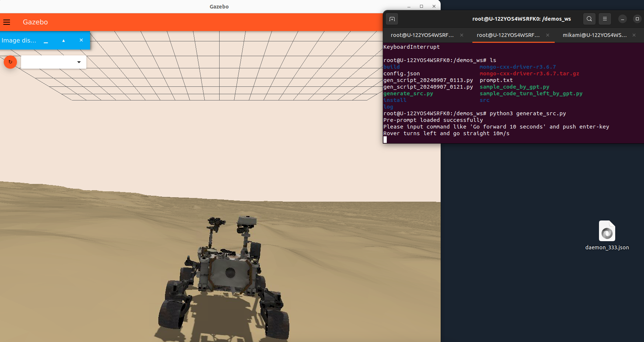Viewport: 644px width, 342px height.
Task: Maximize the Gazebo window
Action: [x=421, y=6]
